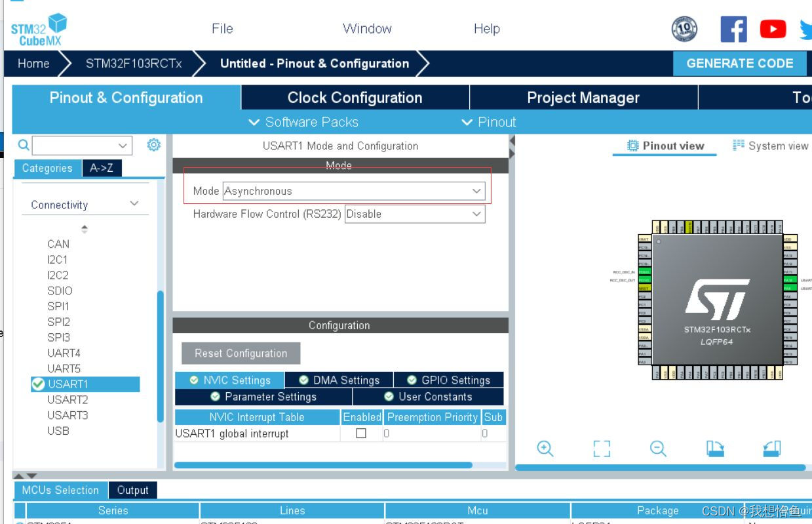Open the YouTube icon
The height and width of the screenshot is (524, 812).
pos(773,29)
